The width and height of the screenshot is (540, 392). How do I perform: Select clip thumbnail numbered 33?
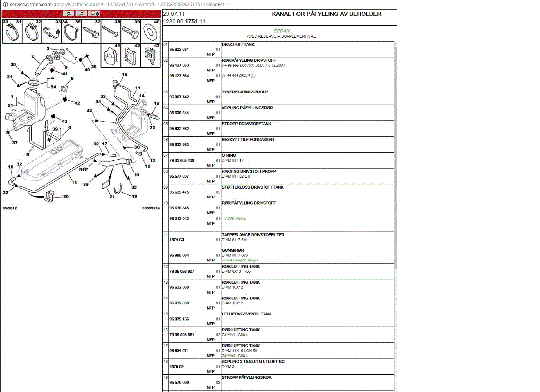(51, 31)
